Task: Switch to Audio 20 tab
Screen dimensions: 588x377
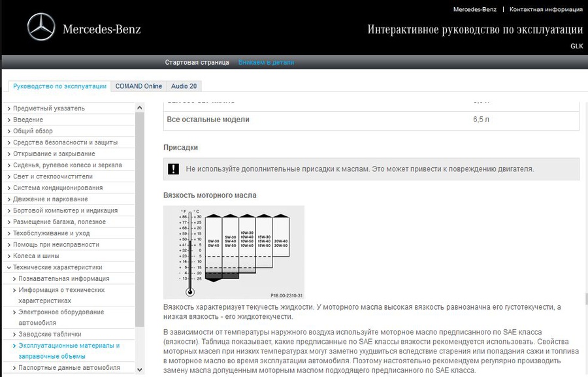Action: click(x=184, y=86)
